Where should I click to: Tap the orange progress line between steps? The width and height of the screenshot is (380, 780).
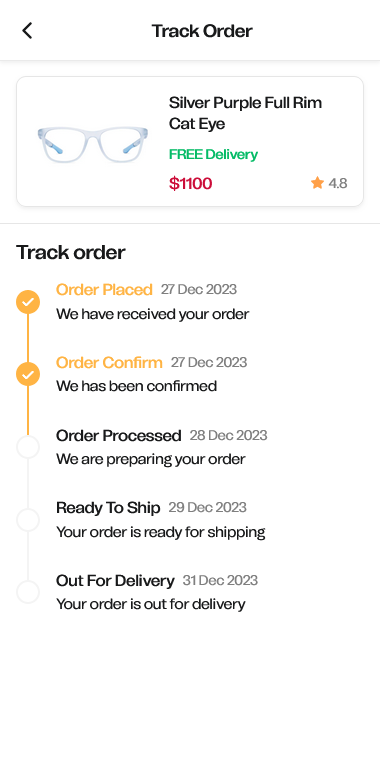tap(28, 338)
